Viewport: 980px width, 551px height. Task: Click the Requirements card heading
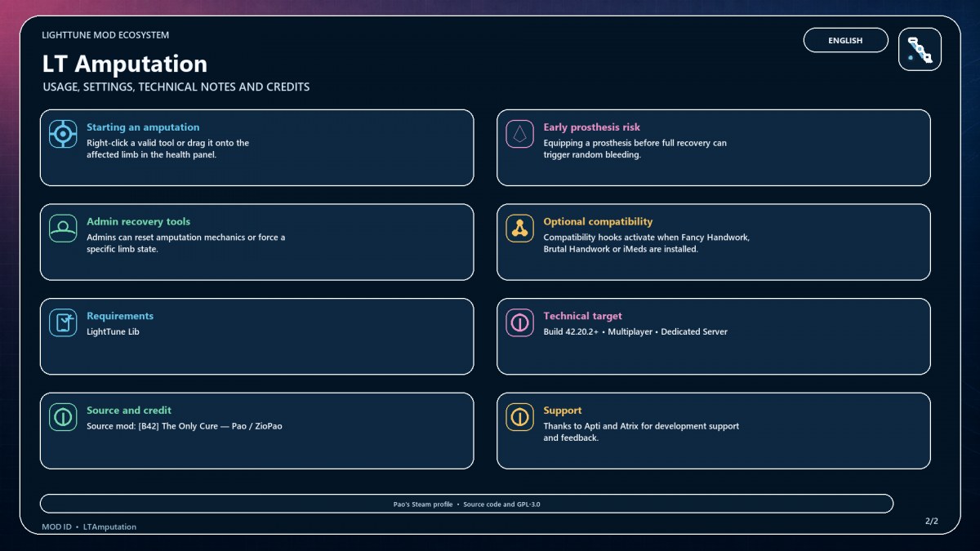click(x=120, y=316)
